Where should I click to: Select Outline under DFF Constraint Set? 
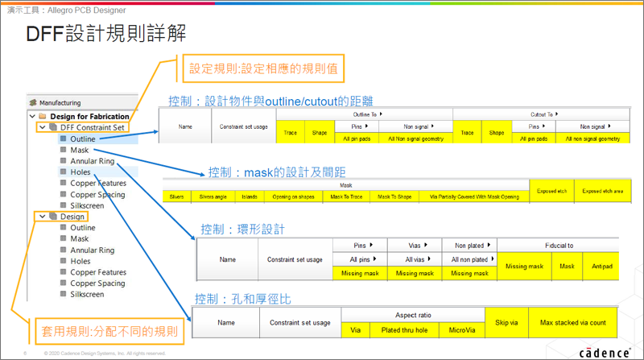83,139
